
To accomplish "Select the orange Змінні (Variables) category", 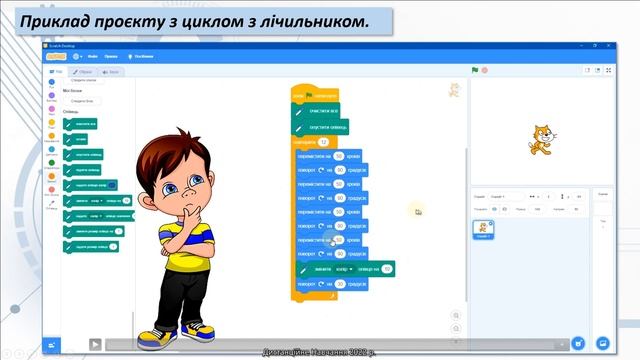I will [x=51, y=178].
